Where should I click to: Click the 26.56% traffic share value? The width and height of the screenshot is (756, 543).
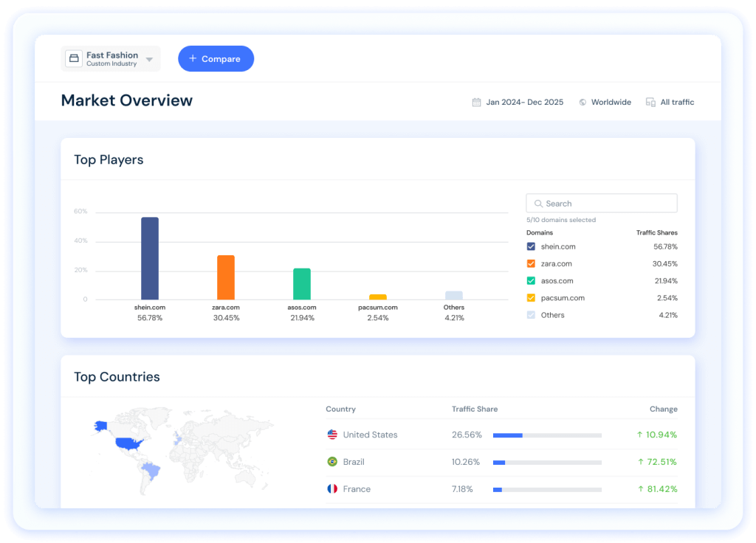click(467, 435)
